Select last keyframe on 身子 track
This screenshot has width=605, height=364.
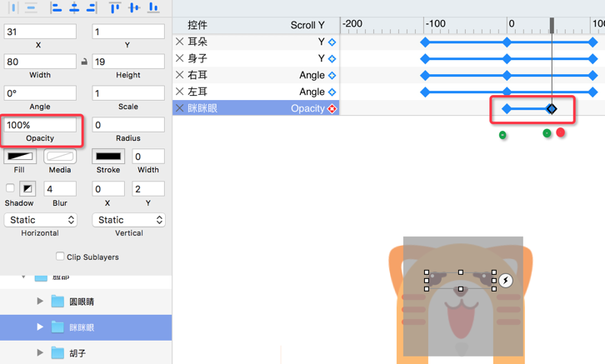point(593,59)
